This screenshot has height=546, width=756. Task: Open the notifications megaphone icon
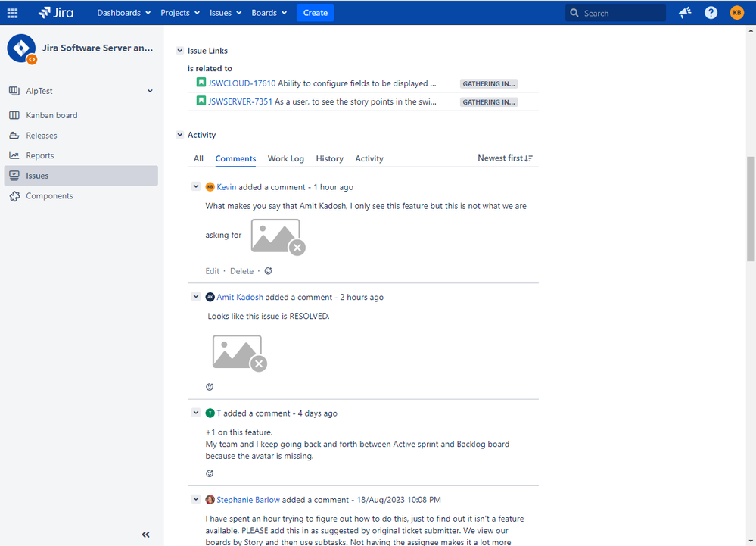[x=685, y=13]
